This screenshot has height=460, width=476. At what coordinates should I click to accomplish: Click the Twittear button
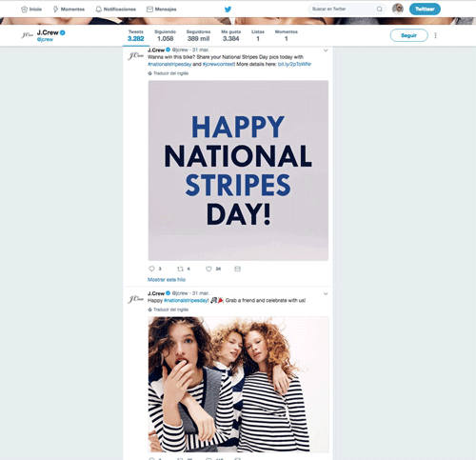425,9
